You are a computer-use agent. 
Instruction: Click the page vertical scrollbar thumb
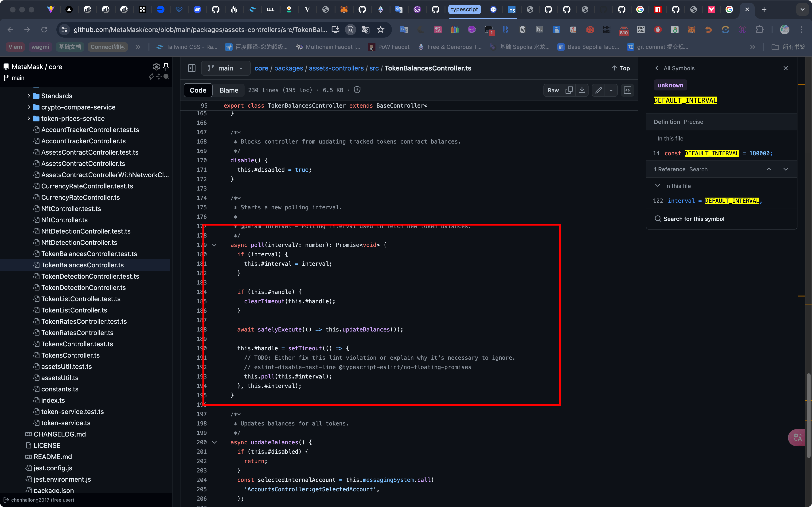pyautogui.click(x=809, y=415)
